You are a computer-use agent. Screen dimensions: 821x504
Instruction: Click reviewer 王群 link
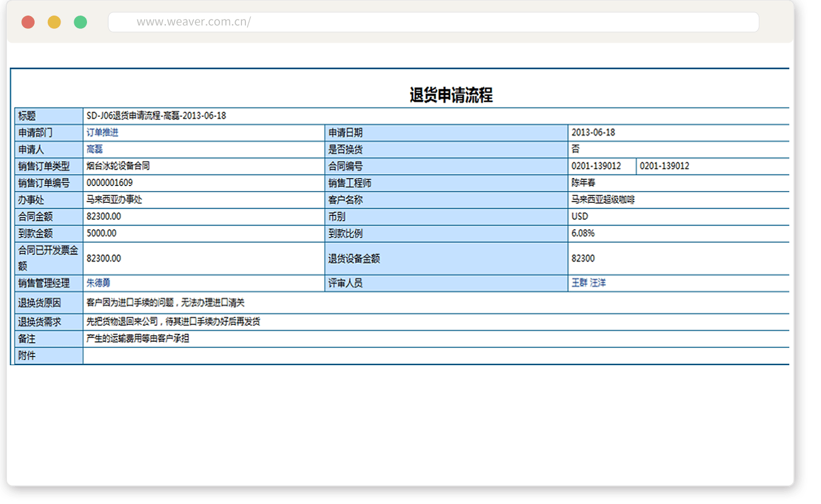click(x=579, y=283)
